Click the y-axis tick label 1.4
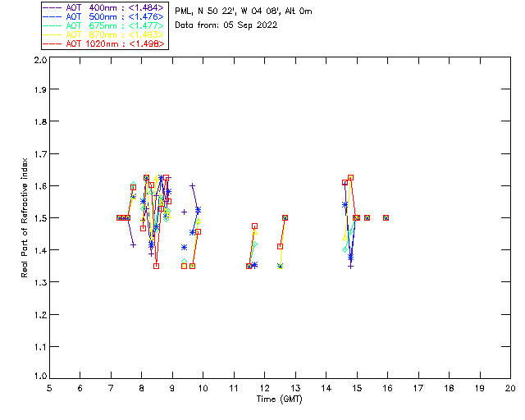 pyautogui.click(x=40, y=250)
